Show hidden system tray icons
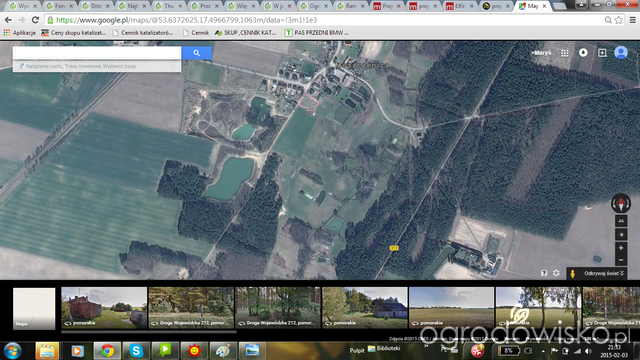The image size is (640, 360). click(543, 351)
